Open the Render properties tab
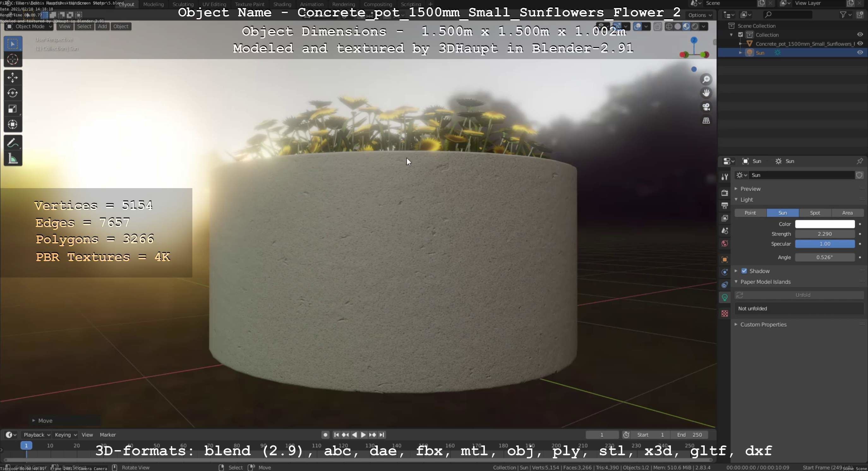The image size is (868, 471). [725, 193]
